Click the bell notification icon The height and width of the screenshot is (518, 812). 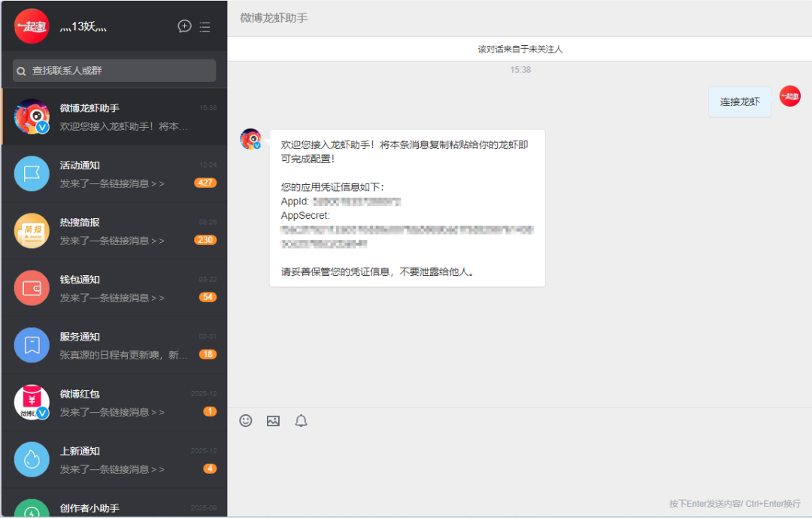(301, 420)
